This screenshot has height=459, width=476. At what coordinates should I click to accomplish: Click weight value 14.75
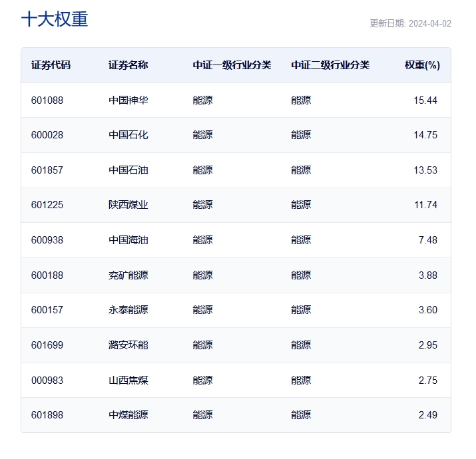pos(425,135)
